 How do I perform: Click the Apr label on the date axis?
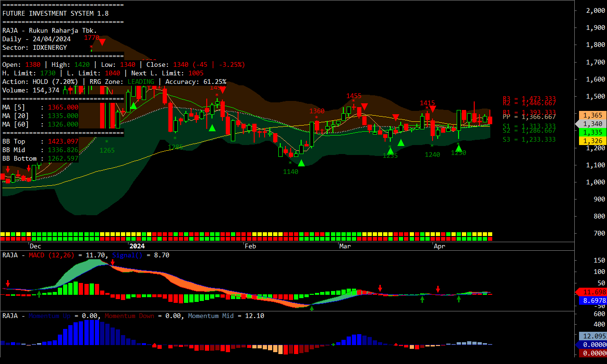[440, 246]
